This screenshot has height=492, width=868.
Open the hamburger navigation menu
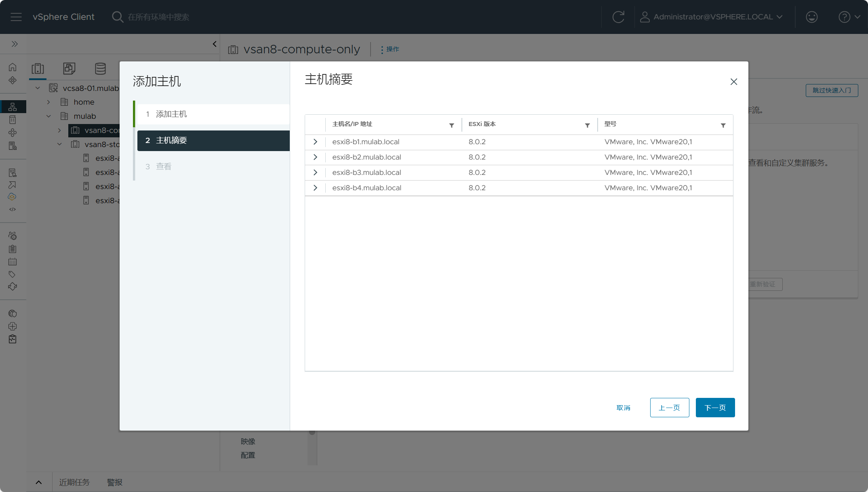16,17
